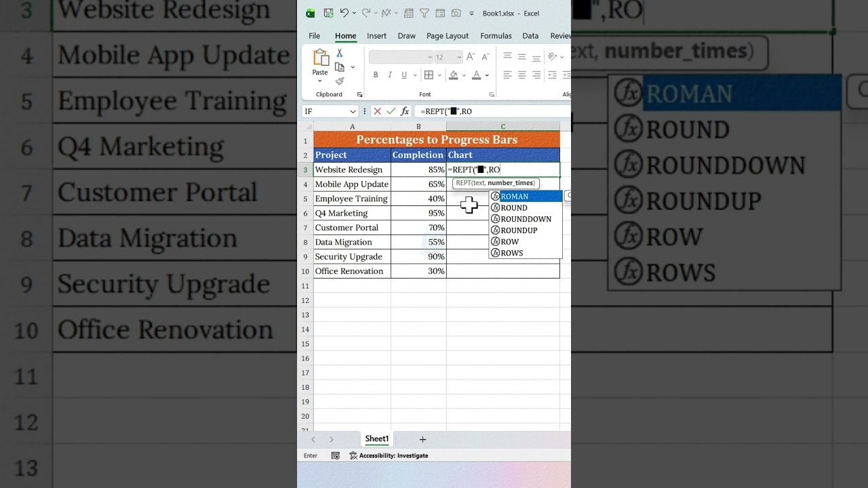This screenshot has width=868, height=488.
Task: Toggle Top Align
Action: (x=507, y=57)
